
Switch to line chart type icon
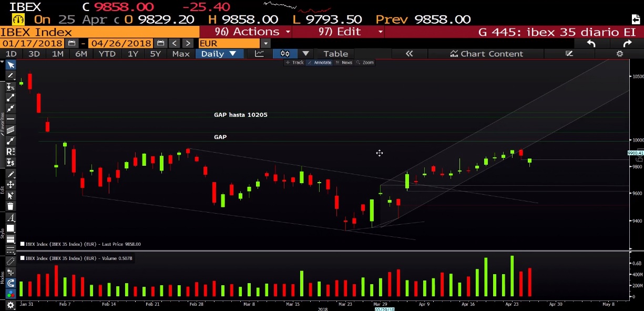pos(259,54)
